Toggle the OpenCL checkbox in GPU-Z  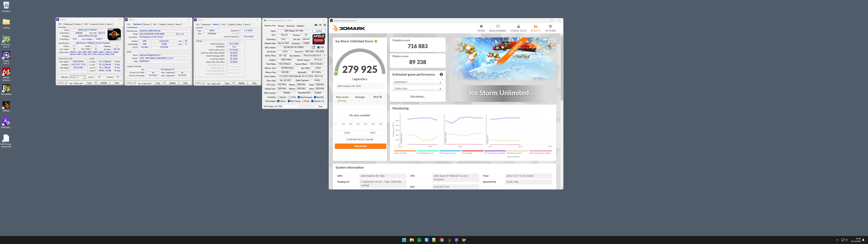click(278, 97)
